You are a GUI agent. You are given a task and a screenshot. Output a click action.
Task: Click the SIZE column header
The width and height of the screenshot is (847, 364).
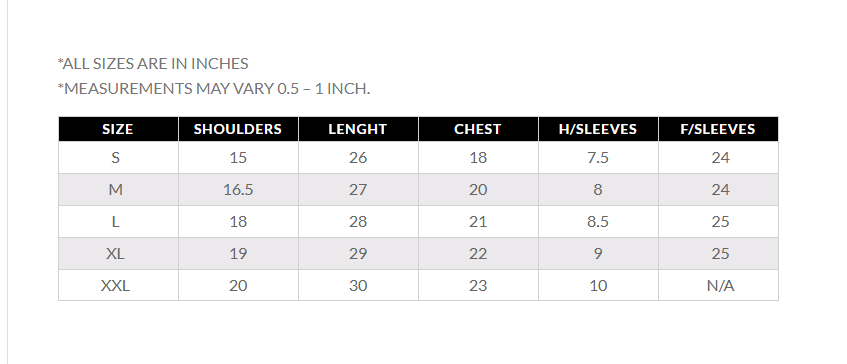click(118, 129)
